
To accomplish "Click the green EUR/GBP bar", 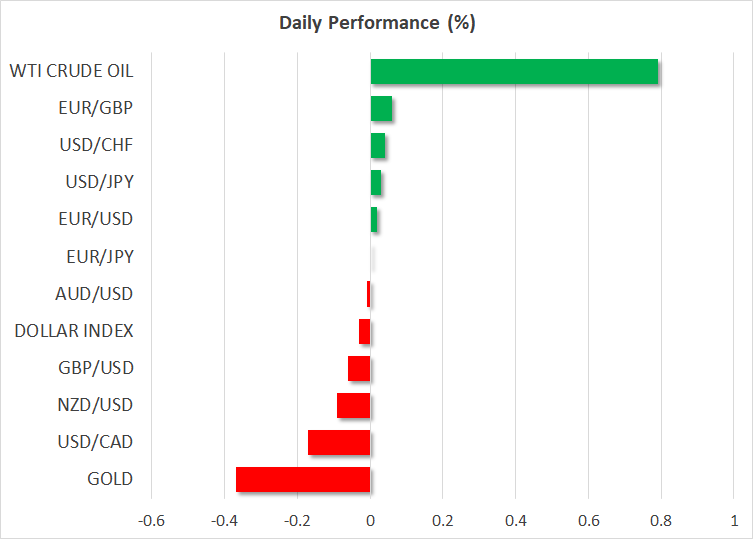I will tap(381, 108).
